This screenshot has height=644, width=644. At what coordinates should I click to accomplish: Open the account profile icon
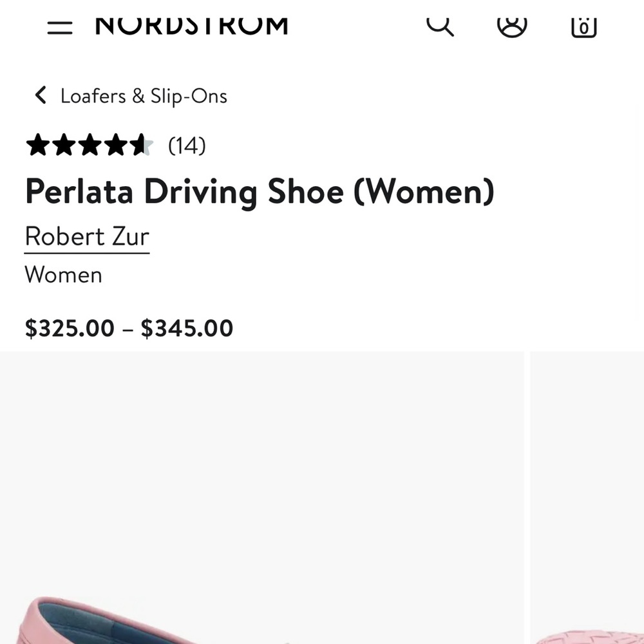(x=512, y=24)
